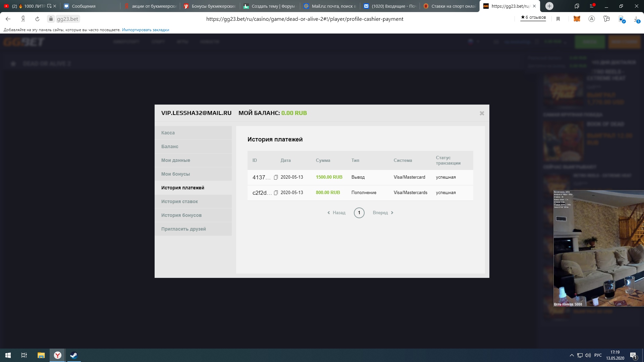The height and width of the screenshot is (362, 644).
Task: Bookmark this page icon
Action: pos(558,19)
